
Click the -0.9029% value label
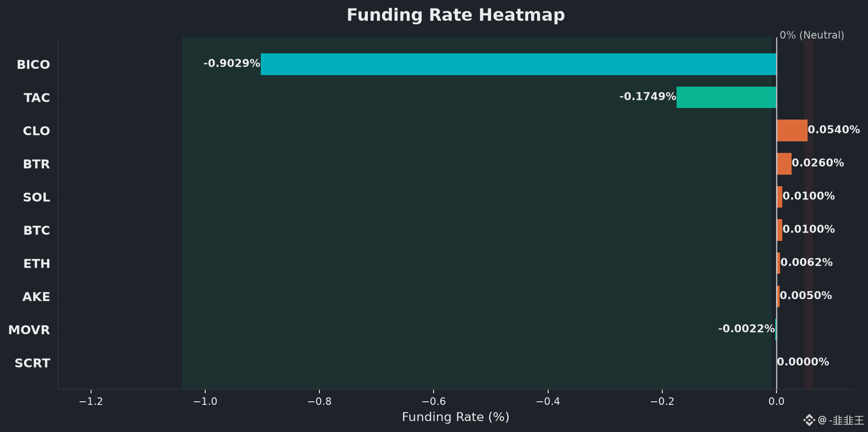(x=232, y=63)
